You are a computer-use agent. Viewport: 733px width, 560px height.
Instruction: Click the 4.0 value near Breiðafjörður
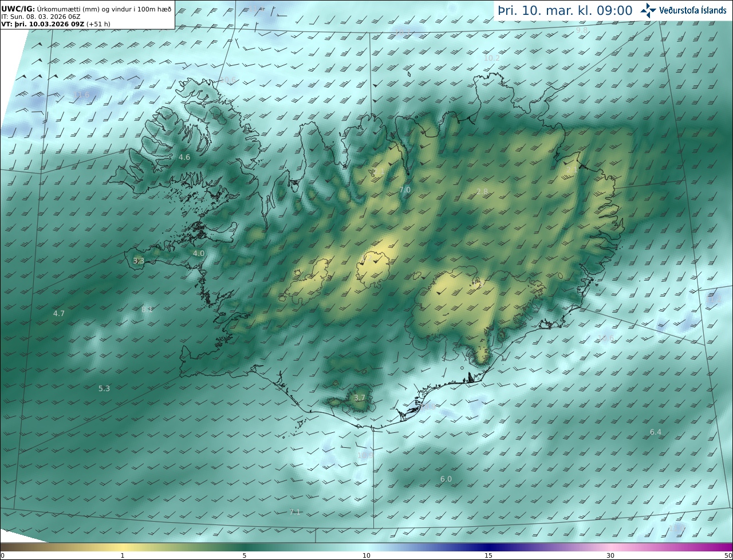click(x=198, y=253)
